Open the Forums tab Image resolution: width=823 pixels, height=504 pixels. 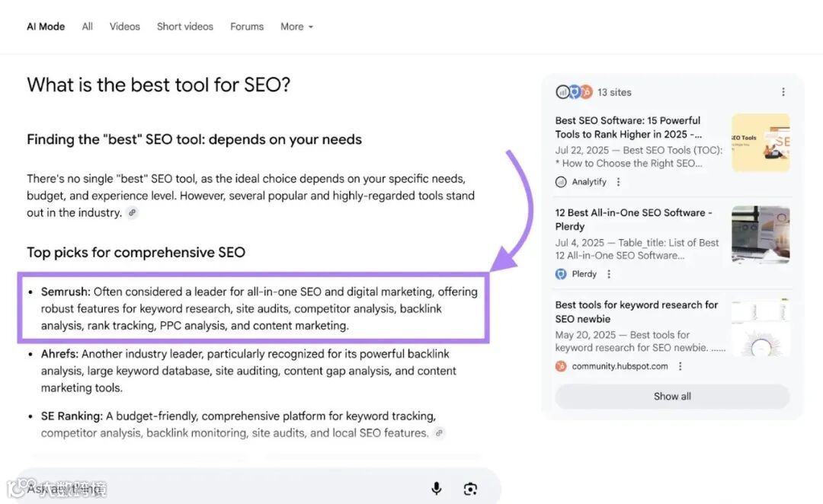[247, 27]
